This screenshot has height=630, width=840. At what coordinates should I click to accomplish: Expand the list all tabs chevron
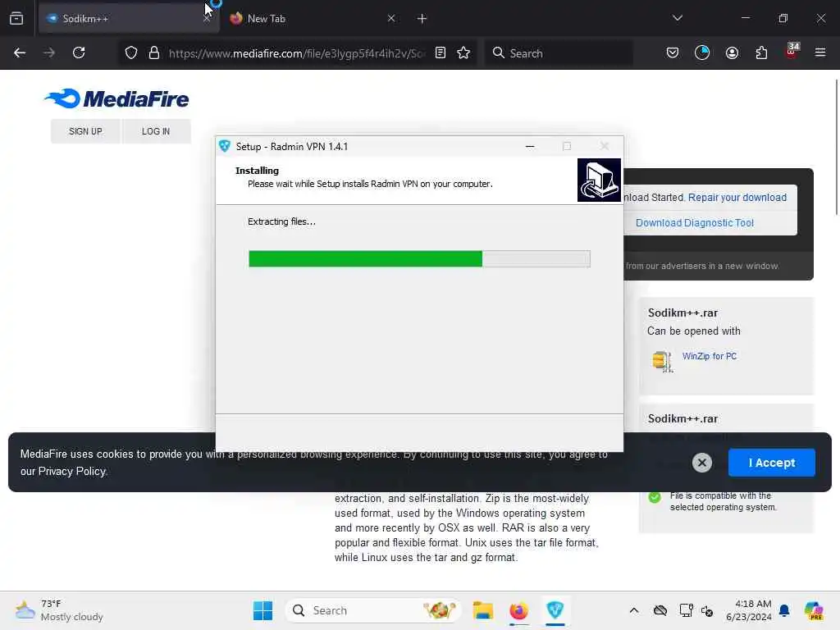[677, 18]
